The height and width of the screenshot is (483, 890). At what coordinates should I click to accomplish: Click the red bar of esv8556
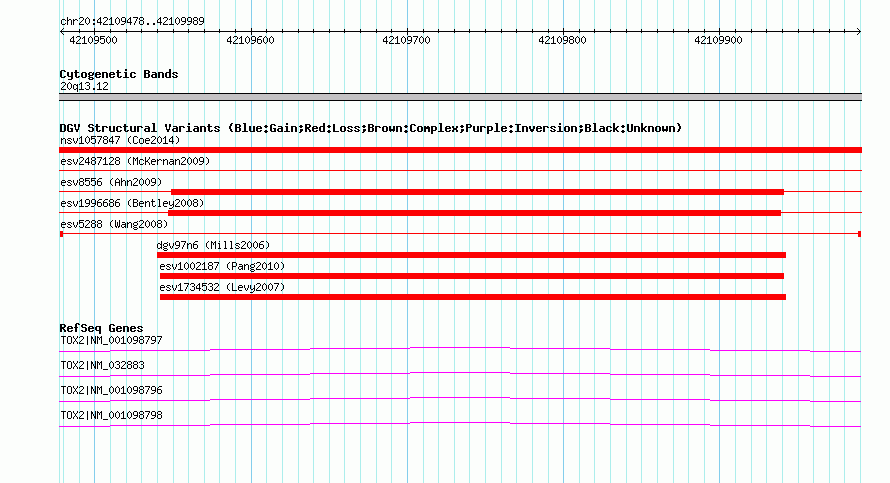point(477,192)
